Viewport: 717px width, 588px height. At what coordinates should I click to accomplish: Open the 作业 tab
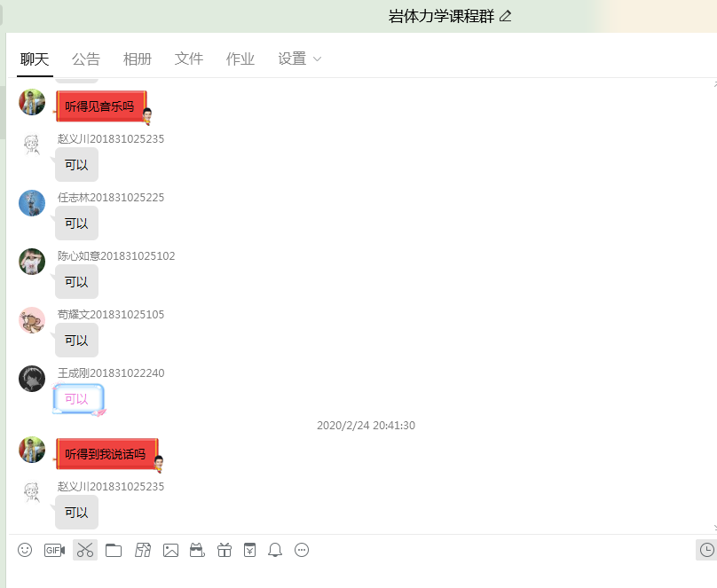pos(240,59)
